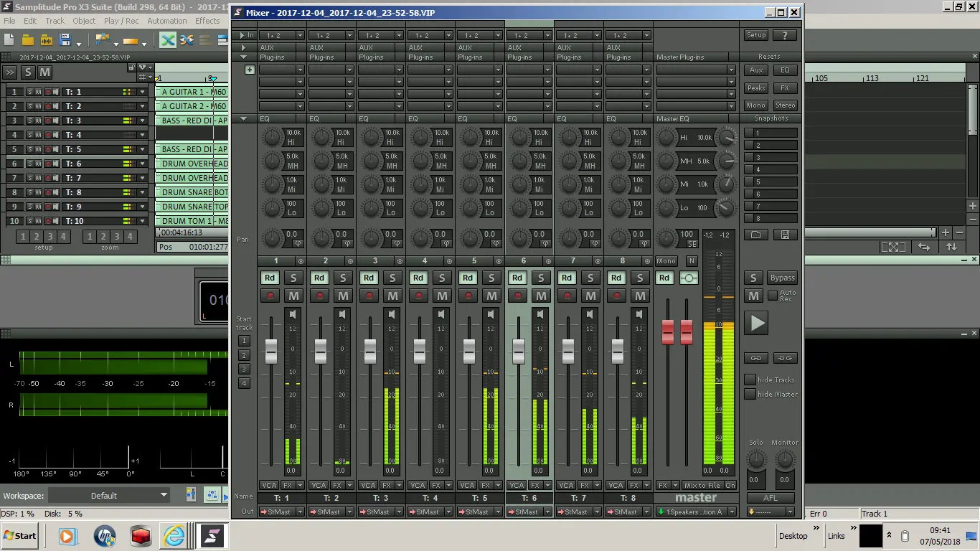The height and width of the screenshot is (551, 980).
Task: Toggle the speaker monitor icon on channel 1
Action: tap(293, 314)
